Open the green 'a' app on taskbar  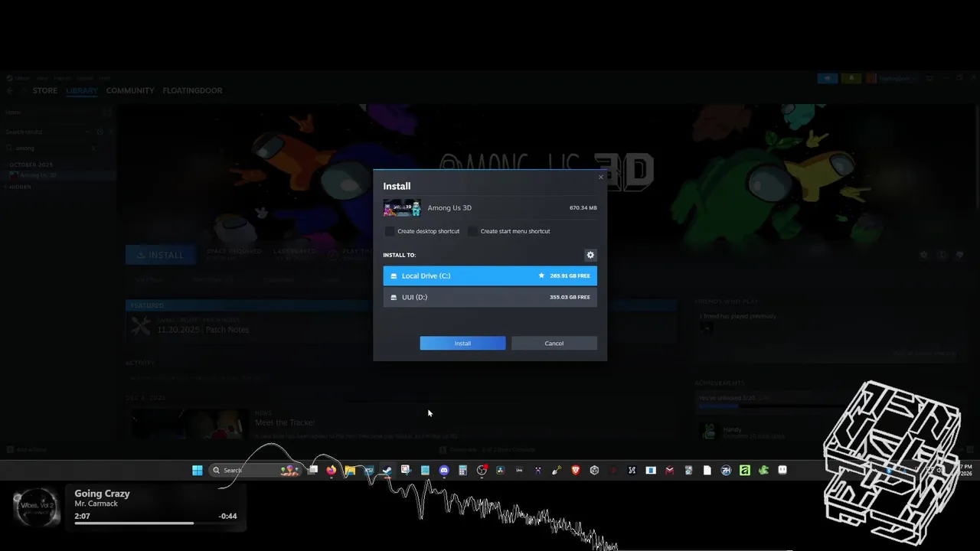point(745,470)
